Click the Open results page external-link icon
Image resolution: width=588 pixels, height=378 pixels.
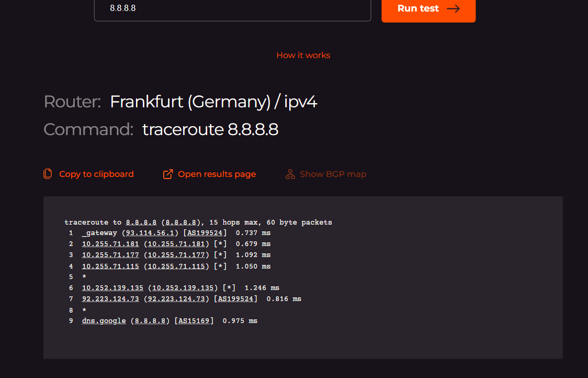point(167,174)
